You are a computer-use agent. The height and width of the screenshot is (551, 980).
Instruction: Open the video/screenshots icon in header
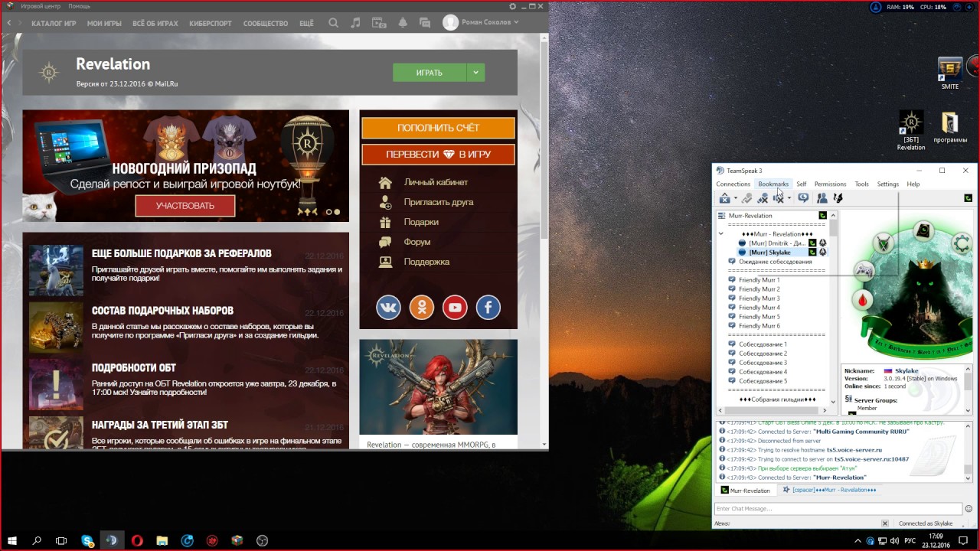tap(379, 23)
